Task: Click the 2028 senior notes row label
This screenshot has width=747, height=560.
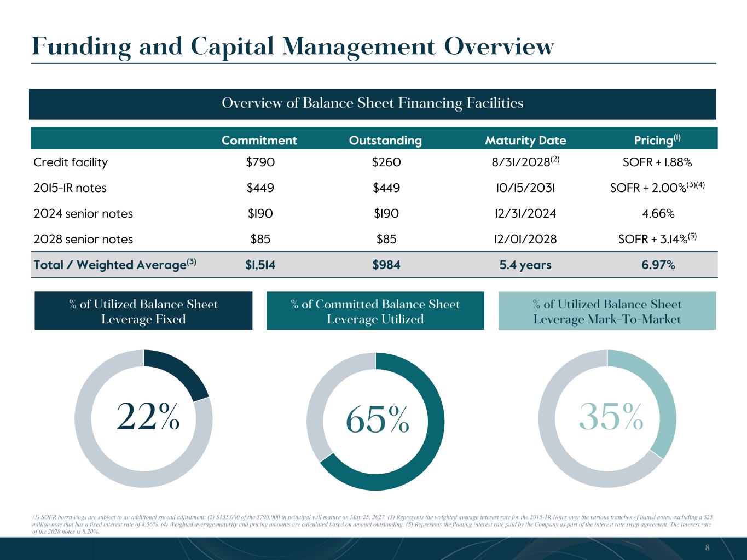Action: [x=83, y=239]
